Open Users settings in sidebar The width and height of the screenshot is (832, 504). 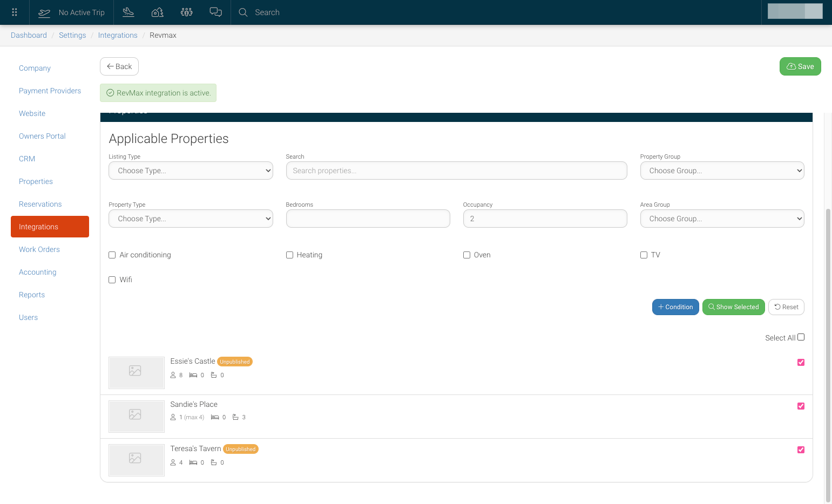(28, 317)
